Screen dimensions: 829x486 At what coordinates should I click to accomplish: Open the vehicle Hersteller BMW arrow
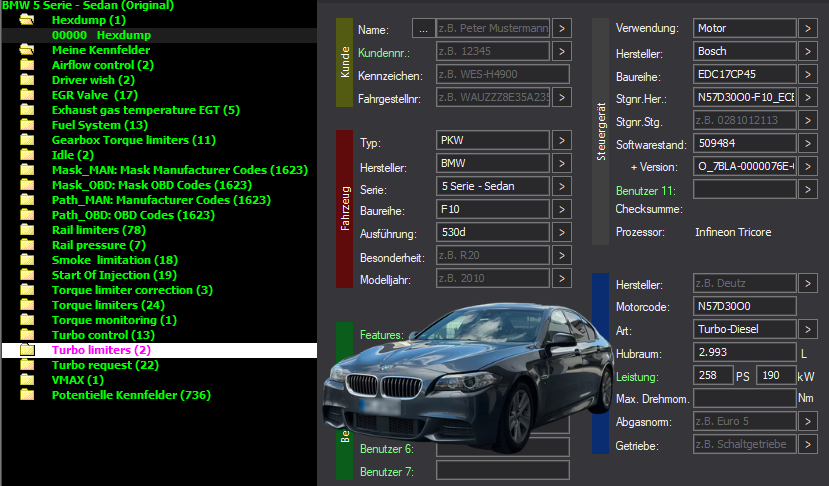(562, 163)
